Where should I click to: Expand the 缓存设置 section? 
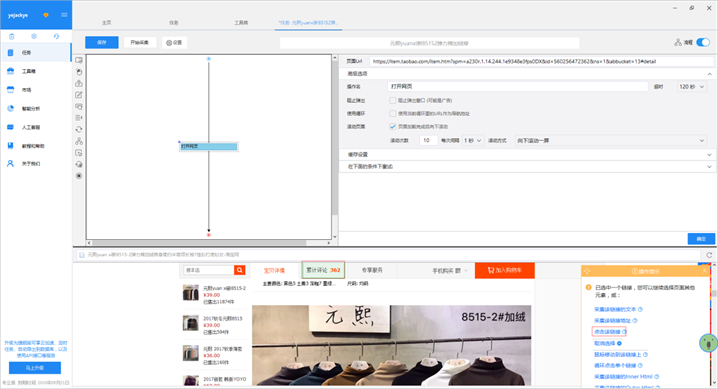click(528, 155)
